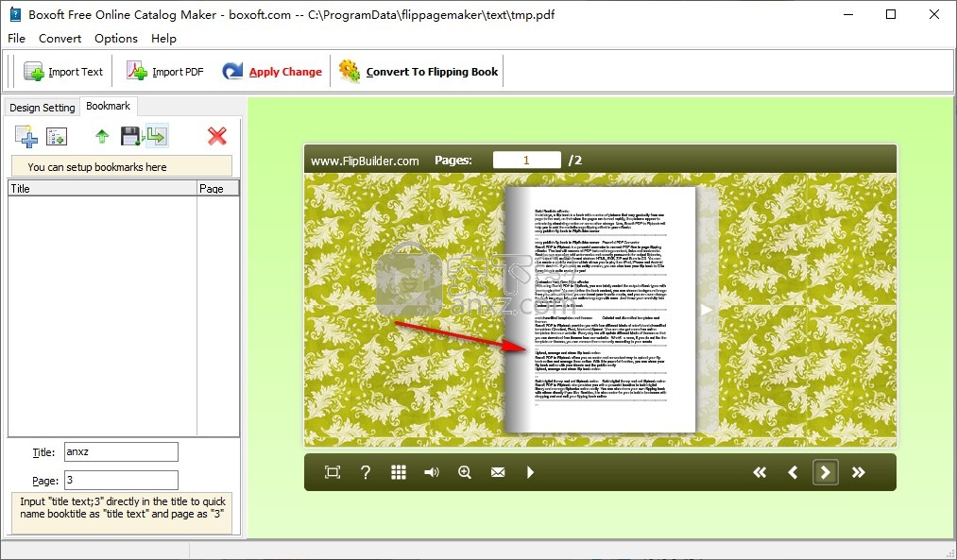Click www.FlipBuilder.com link text
This screenshot has height=560, width=957.
click(x=365, y=161)
